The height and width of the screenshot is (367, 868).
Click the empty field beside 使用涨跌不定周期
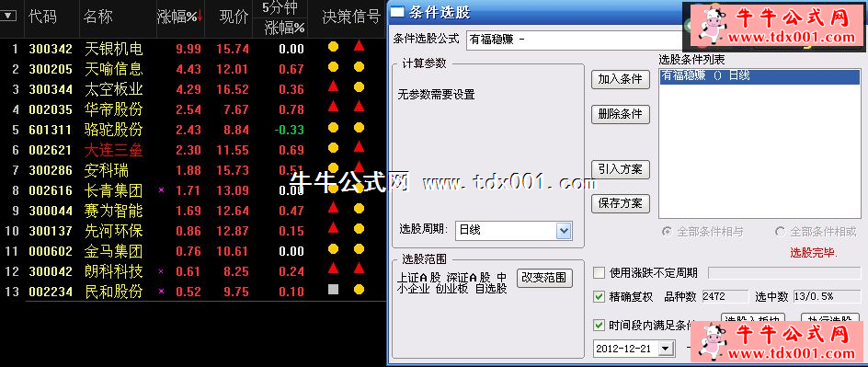(783, 273)
